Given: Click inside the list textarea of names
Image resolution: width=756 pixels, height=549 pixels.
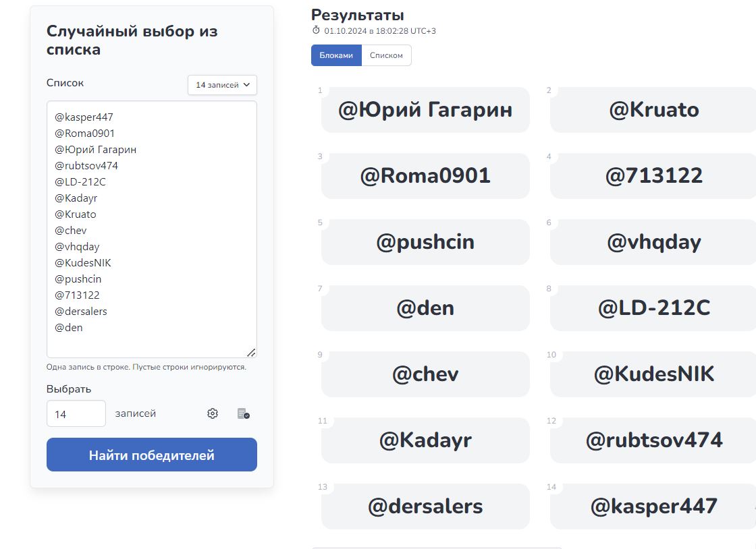Looking at the screenshot, I should [x=151, y=229].
